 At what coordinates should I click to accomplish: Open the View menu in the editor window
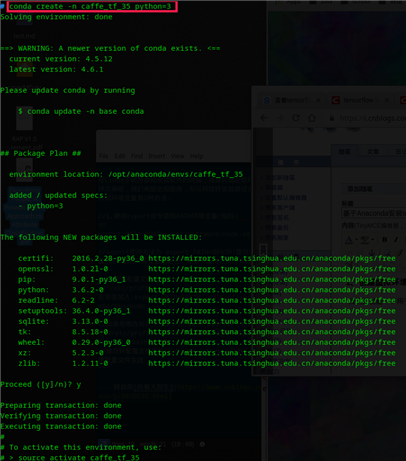pyautogui.click(x=177, y=156)
